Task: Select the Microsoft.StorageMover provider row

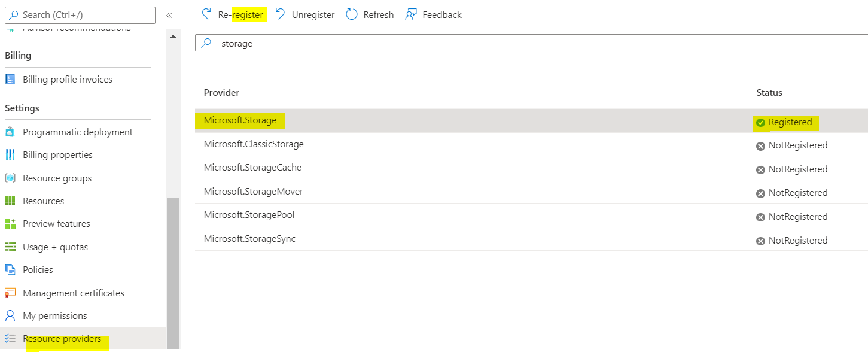Action: [x=531, y=192]
